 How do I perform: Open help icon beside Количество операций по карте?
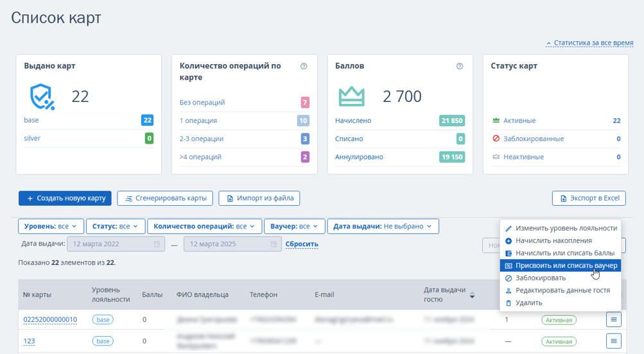click(304, 66)
